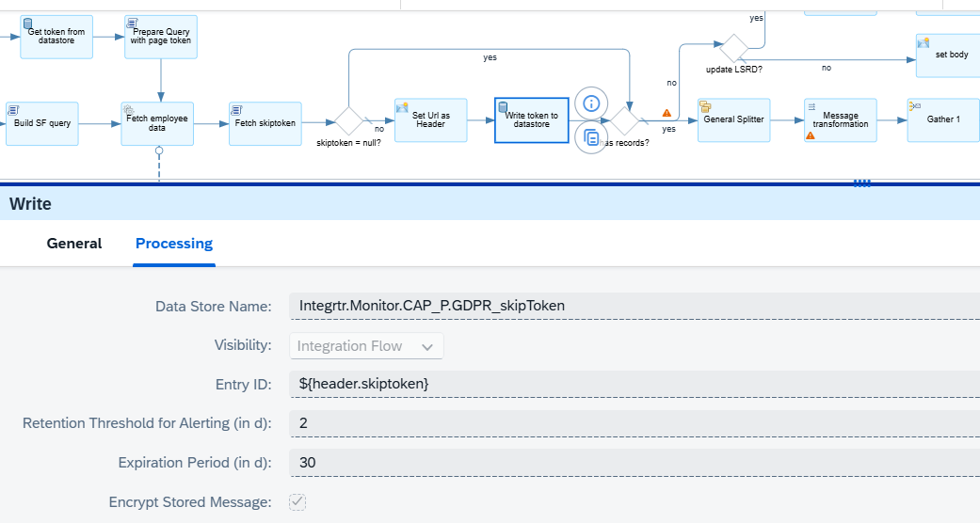The image size is (980, 523).
Task: Select the set body step
Action: (x=947, y=55)
